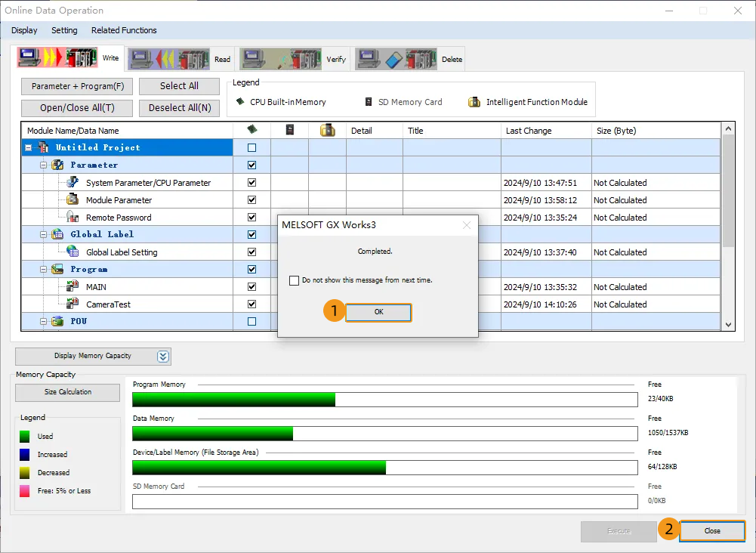This screenshot has height=553, width=756.
Task: Collapse the Global Label tree node
Action: (x=44, y=235)
